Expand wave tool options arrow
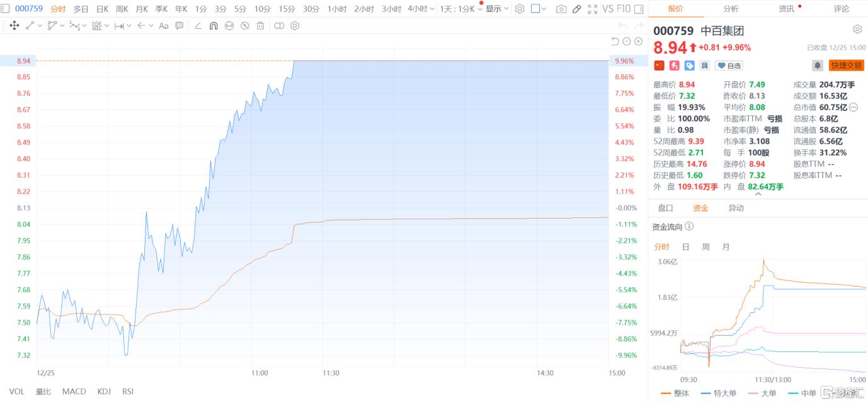 [x=84, y=26]
